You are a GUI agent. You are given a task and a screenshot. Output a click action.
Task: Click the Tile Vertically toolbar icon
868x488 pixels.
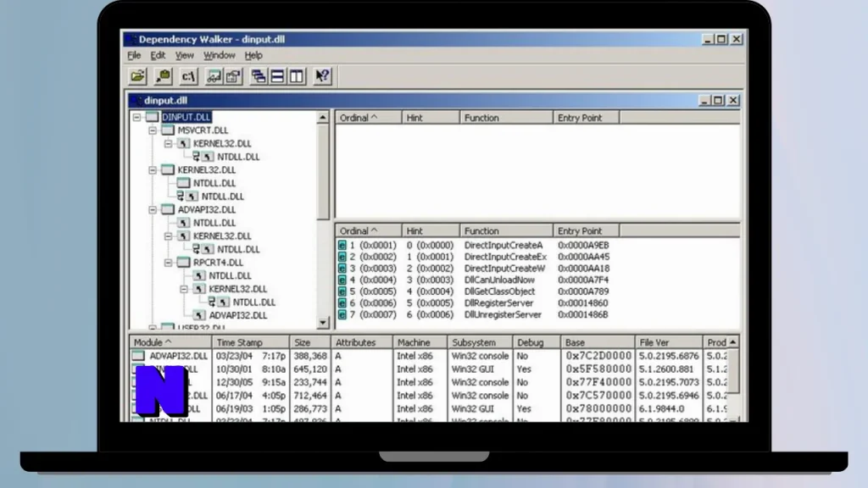pyautogui.click(x=297, y=76)
